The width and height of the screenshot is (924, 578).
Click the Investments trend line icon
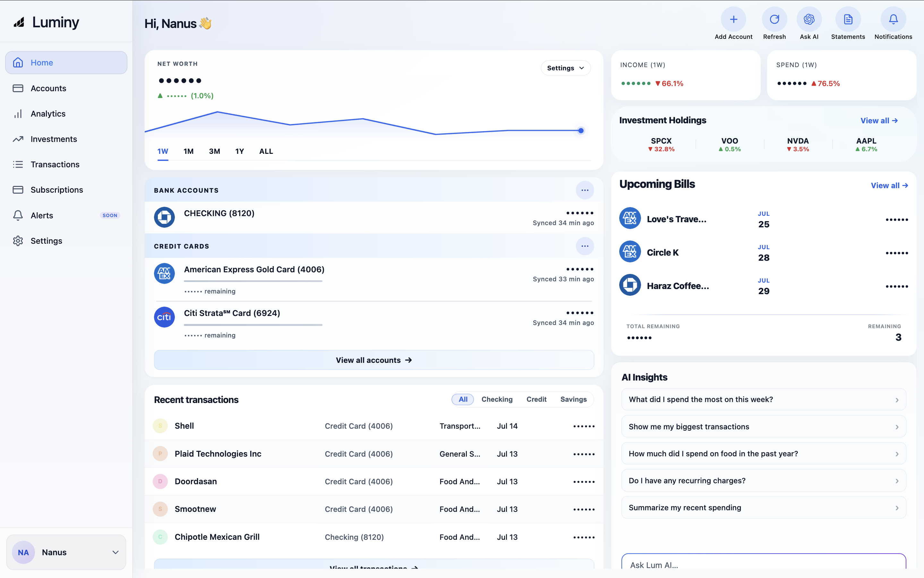tap(18, 139)
